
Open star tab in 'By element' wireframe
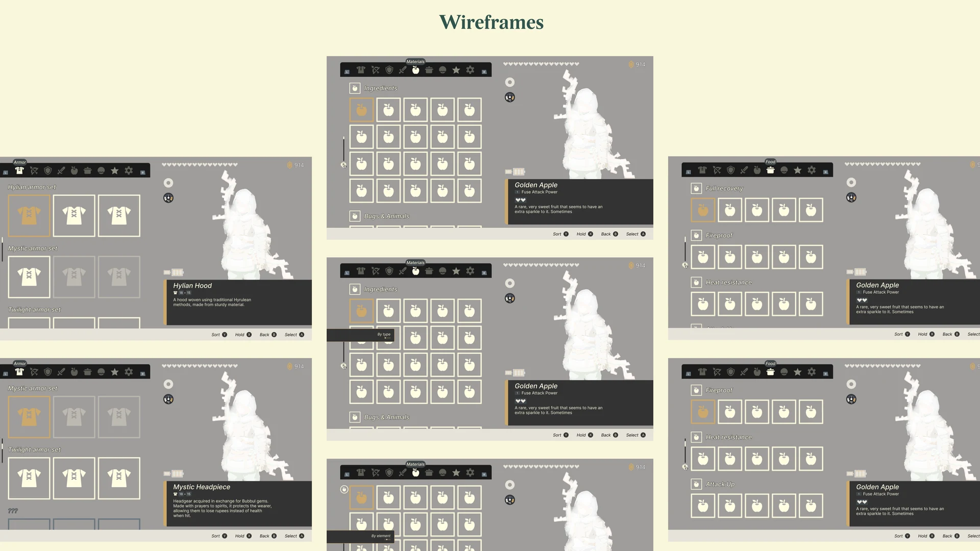[456, 473]
